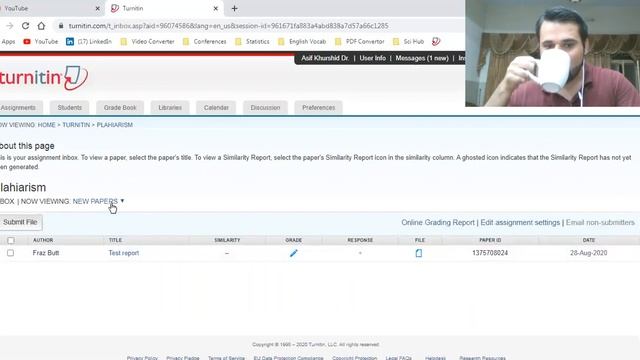Open the Discussion tab
The width and height of the screenshot is (640, 360).
click(x=265, y=108)
